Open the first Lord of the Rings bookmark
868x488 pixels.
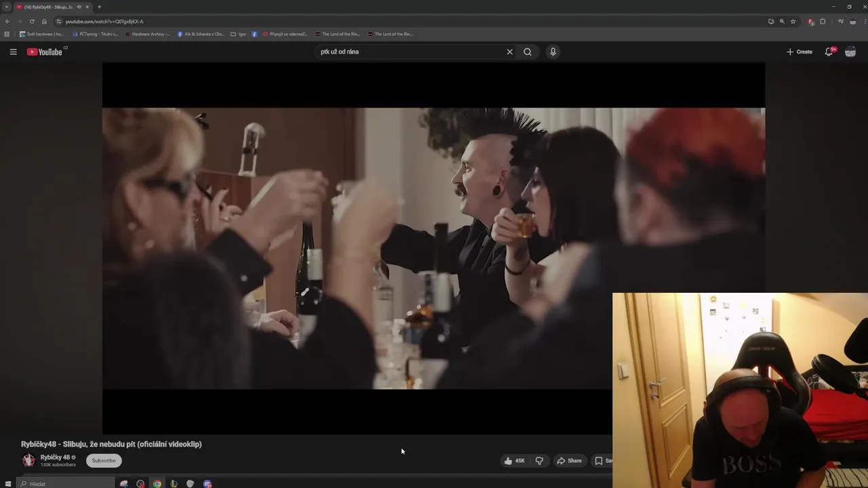338,34
